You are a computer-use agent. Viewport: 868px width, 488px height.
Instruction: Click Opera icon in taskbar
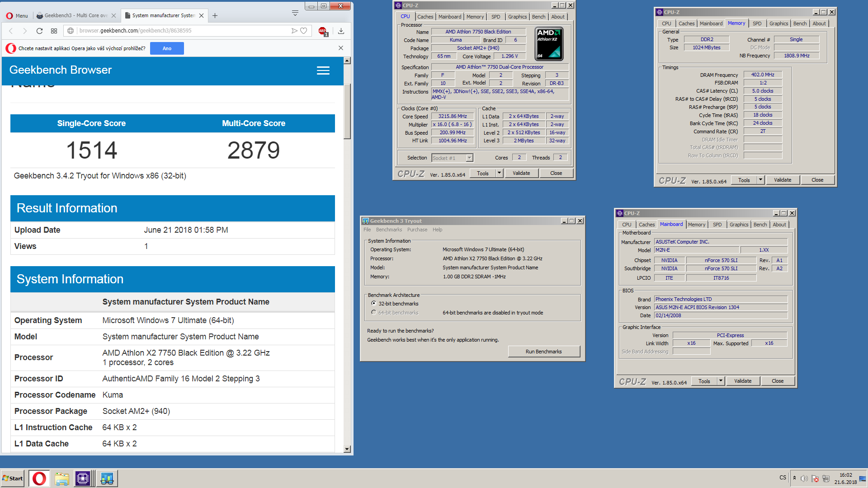point(39,478)
